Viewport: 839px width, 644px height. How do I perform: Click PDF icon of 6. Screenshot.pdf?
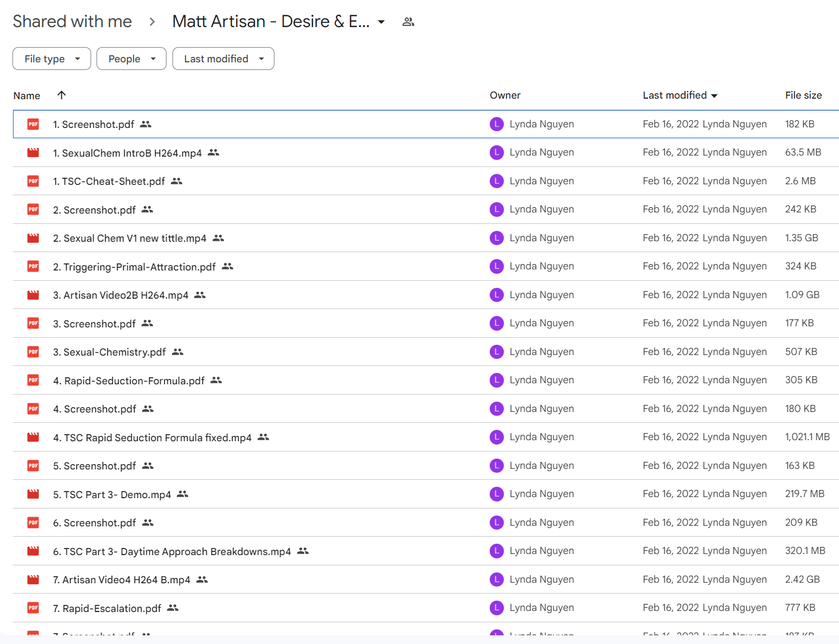click(33, 523)
